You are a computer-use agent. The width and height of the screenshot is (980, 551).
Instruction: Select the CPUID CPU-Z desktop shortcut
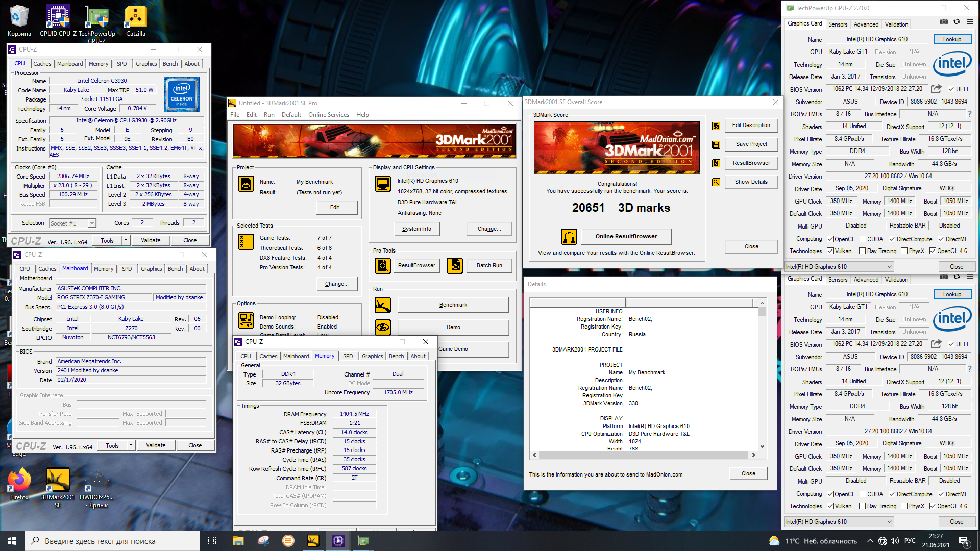pyautogui.click(x=58, y=20)
